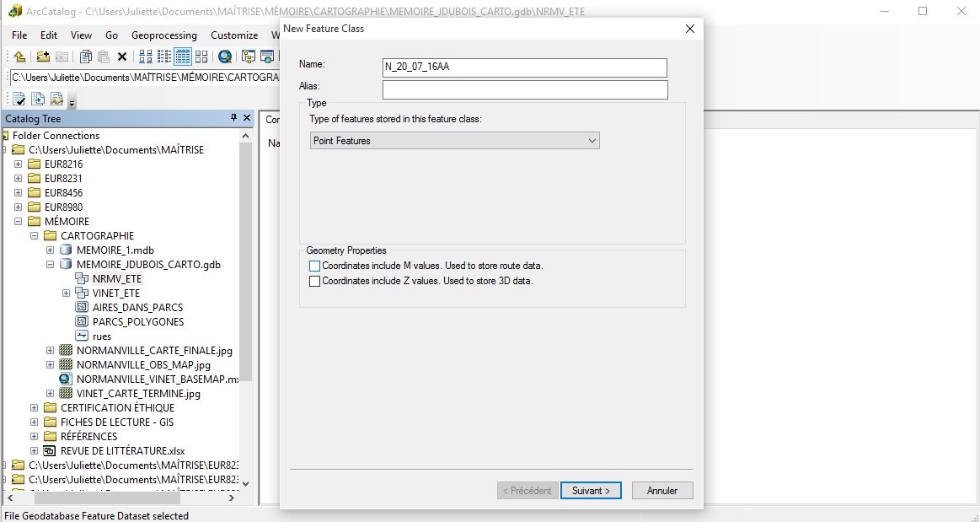
Task: Click the Alias input field
Action: click(525, 89)
